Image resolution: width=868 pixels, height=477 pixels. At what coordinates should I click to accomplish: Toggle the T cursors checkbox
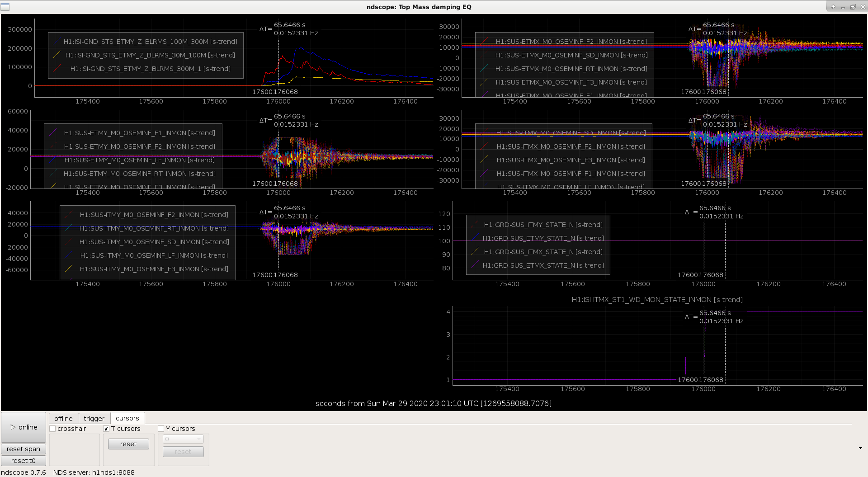(x=107, y=429)
